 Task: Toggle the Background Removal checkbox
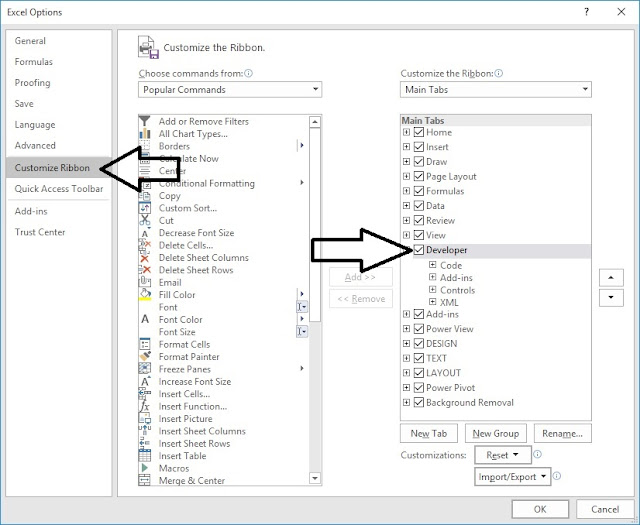(419, 402)
